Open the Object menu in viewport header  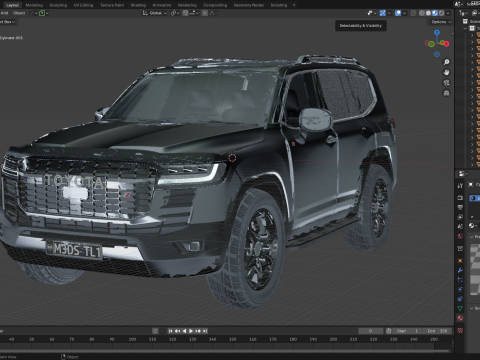(x=19, y=13)
